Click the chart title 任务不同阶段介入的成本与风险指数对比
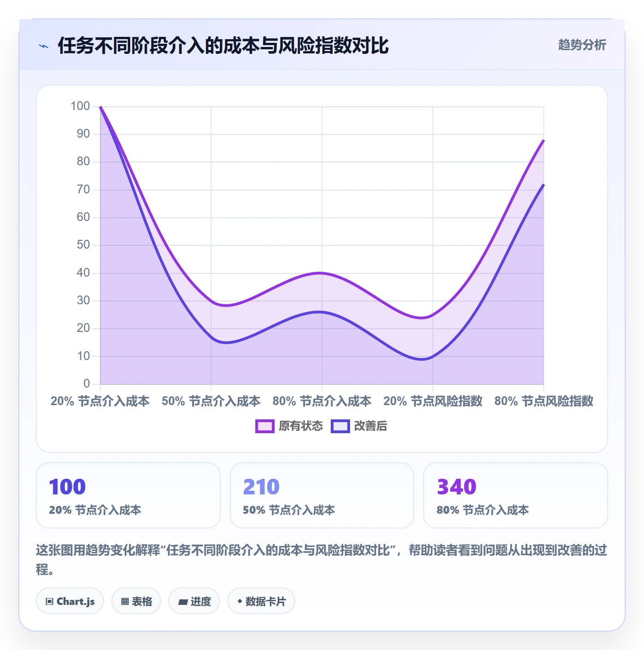This screenshot has width=644, height=650. coord(223,46)
